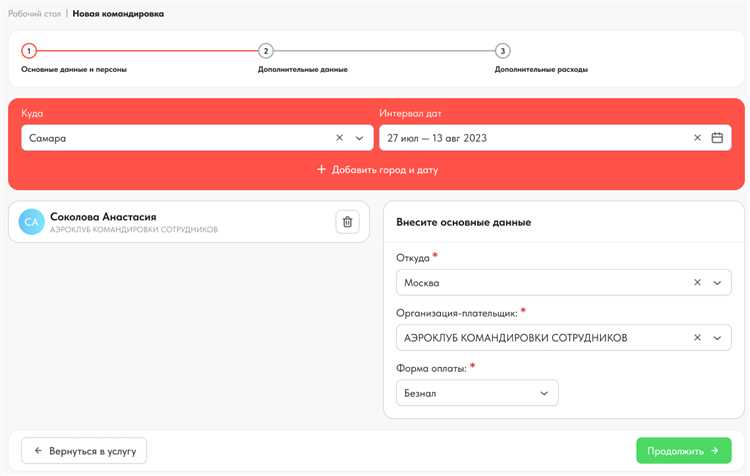
Task: Clear the date interval 27 июл – 13 авг
Action: click(x=697, y=138)
